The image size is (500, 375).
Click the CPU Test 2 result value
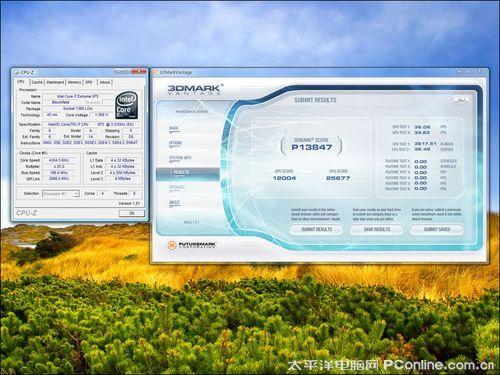click(422, 149)
